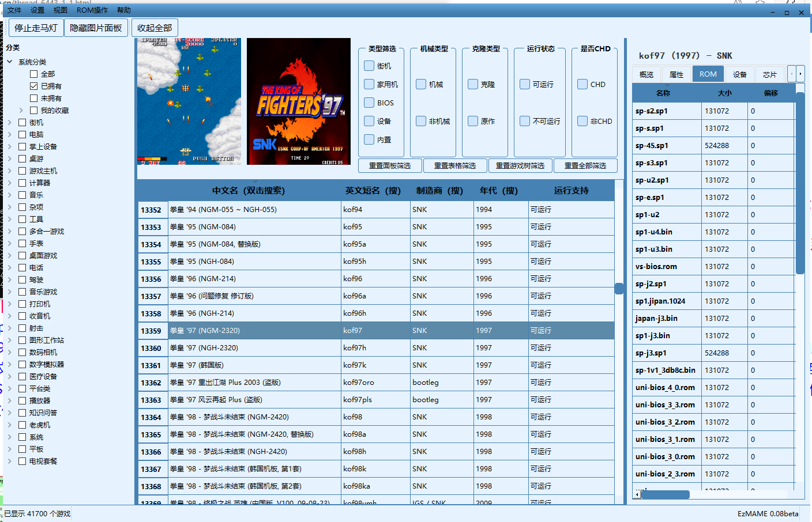Select the uni-bios_4_0.rom entry
812x522 pixels.
point(714,388)
